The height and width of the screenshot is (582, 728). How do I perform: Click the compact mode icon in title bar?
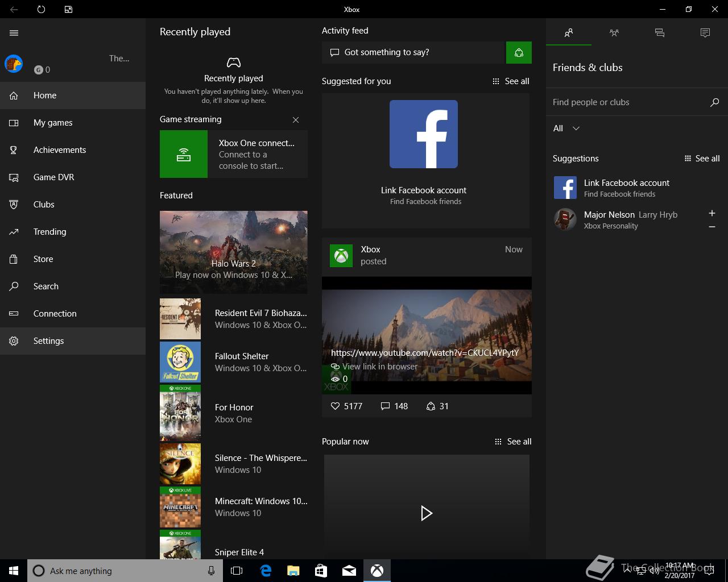click(x=68, y=9)
